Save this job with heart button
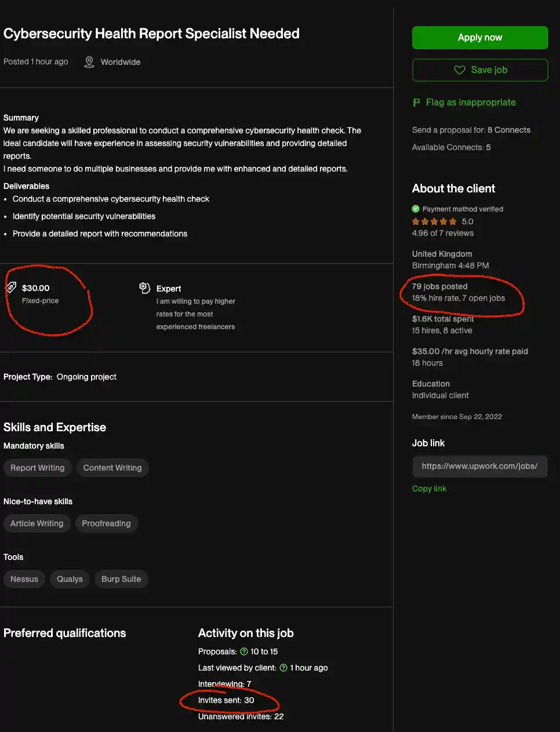The height and width of the screenshot is (732, 560). tap(479, 70)
